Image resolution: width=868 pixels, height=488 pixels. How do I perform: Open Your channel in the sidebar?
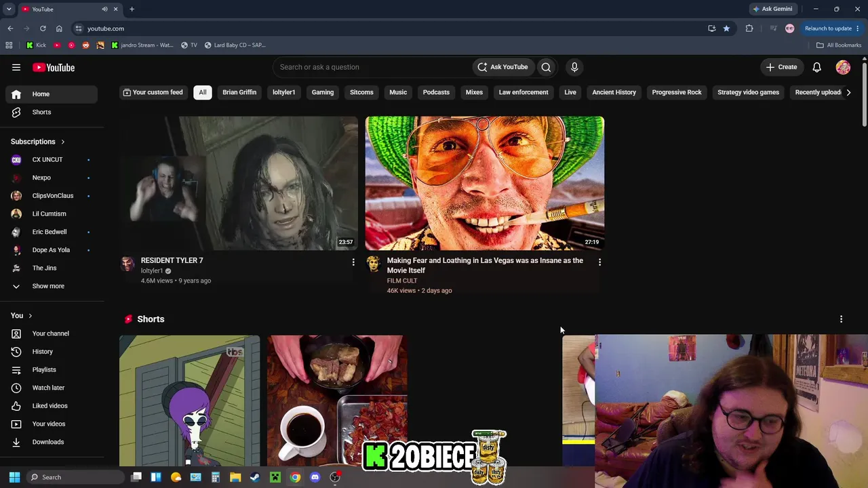52,333
